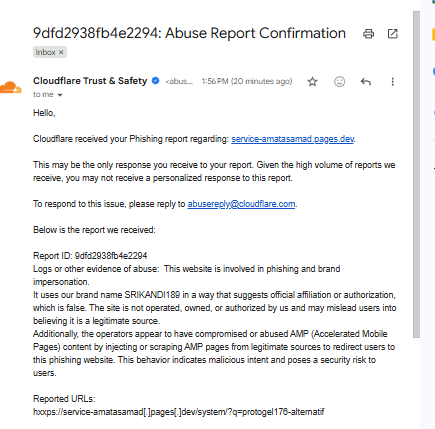Click the verified sender checkmark badge
The height and width of the screenshot is (429, 435).
pyautogui.click(x=155, y=81)
